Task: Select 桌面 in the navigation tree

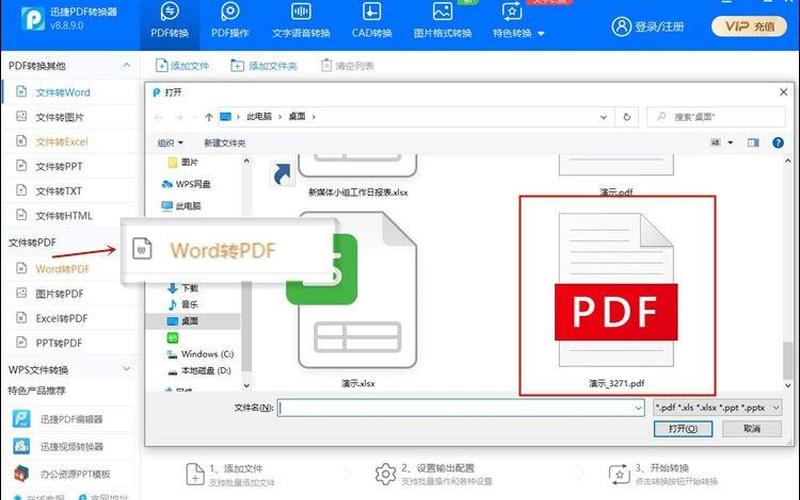Action: pyautogui.click(x=193, y=321)
